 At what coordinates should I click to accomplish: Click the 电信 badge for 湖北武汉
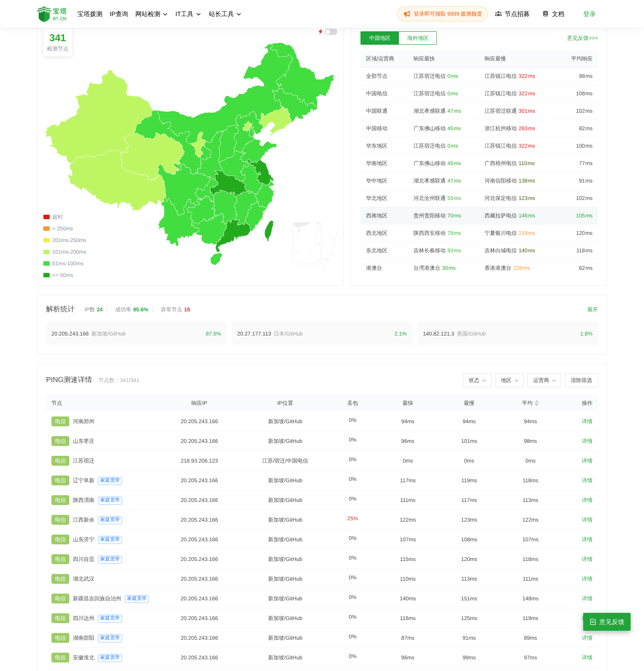click(60, 579)
